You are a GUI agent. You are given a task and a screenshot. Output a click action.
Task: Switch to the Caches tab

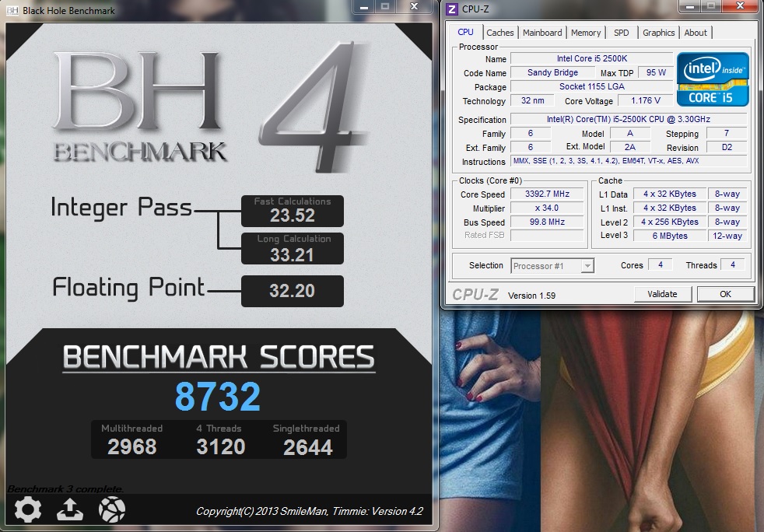coord(500,33)
